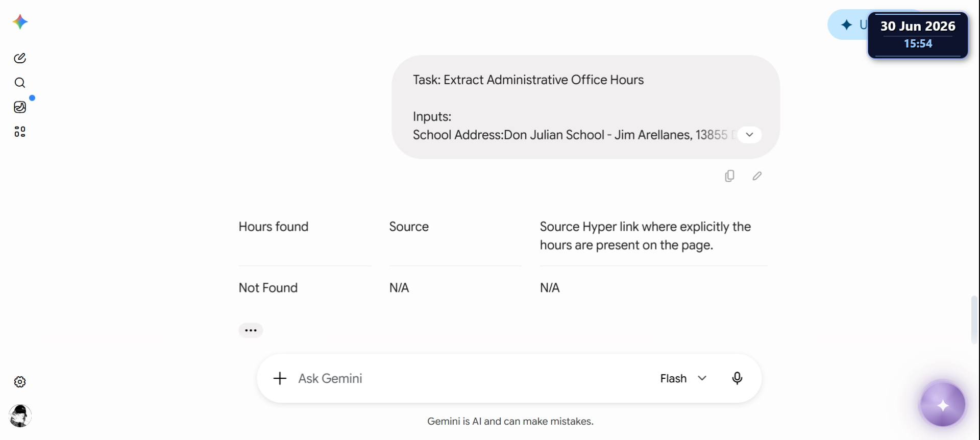
Task: Click the 30 Jun 2026 date clock widget
Action: pos(918,35)
